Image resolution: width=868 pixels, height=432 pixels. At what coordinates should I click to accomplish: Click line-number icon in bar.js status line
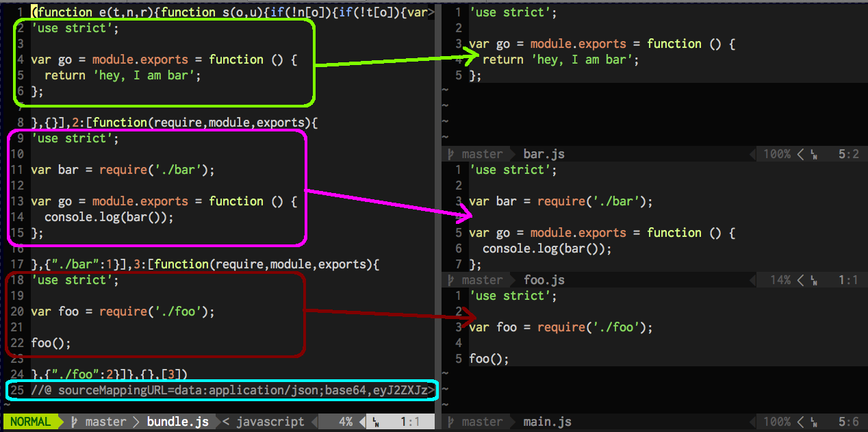814,155
